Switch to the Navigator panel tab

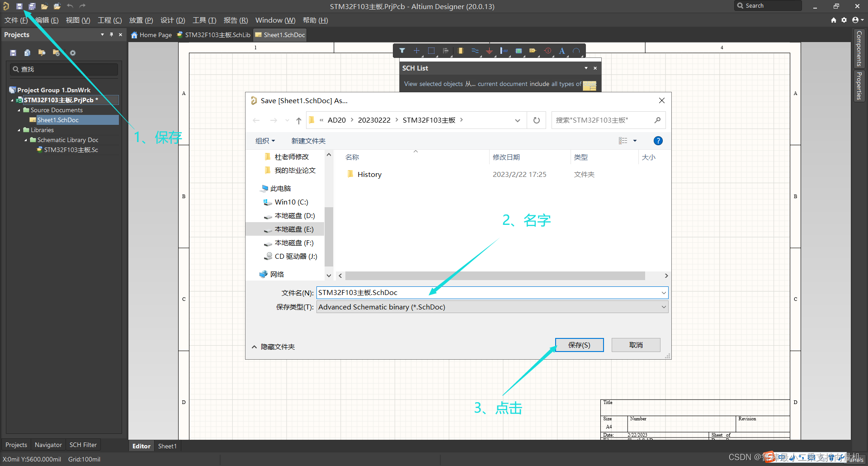point(48,445)
